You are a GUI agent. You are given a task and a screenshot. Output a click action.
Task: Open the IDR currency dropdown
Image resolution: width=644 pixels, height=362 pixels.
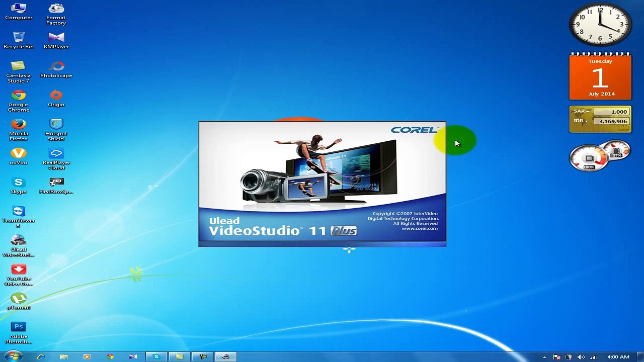(x=581, y=121)
